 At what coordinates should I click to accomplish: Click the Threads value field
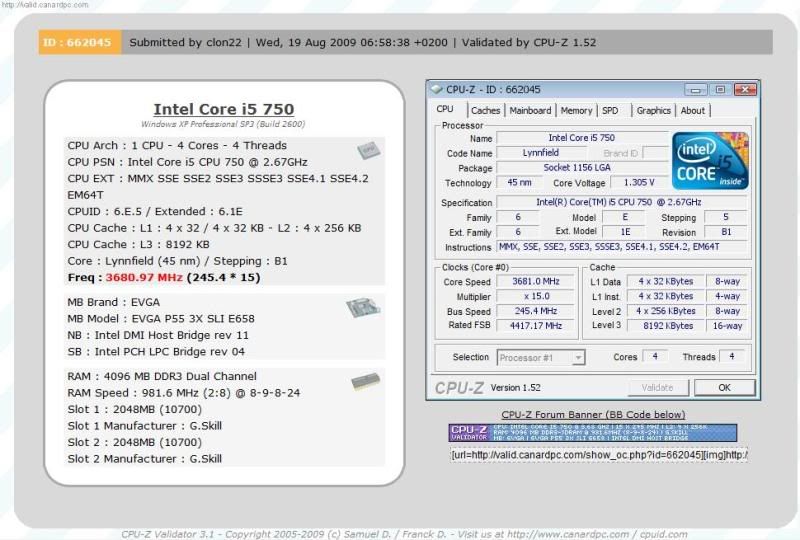(732, 356)
